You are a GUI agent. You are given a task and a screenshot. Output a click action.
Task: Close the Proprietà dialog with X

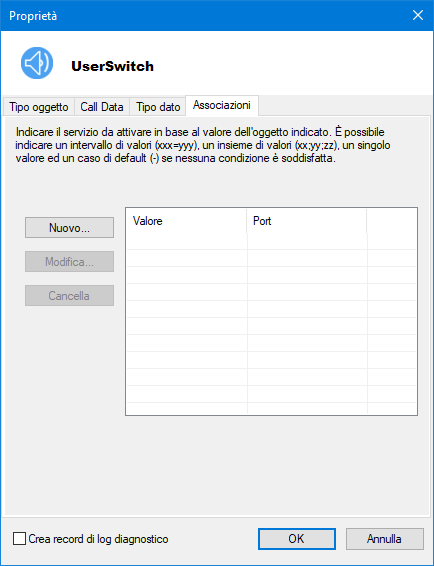click(418, 16)
